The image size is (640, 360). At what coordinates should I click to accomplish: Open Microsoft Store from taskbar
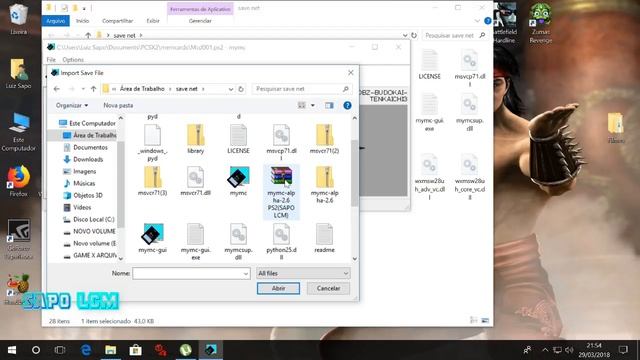(135, 350)
